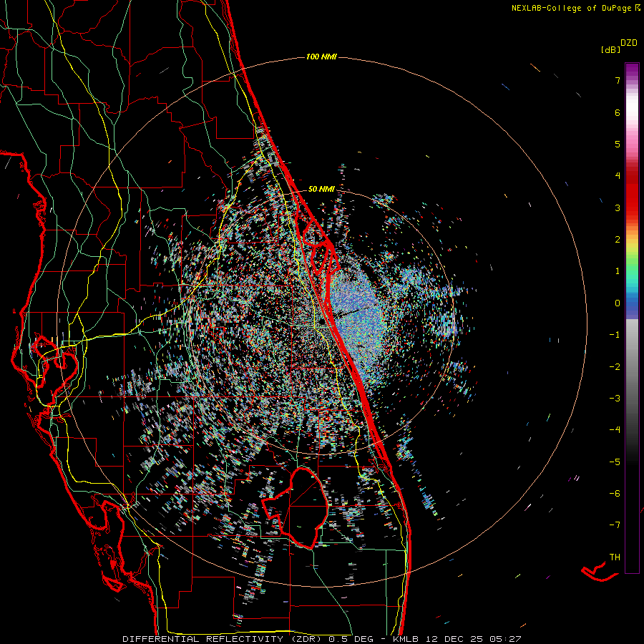Select scale value -7 on legend
Viewport: 644px width, 644px height.
(615, 525)
